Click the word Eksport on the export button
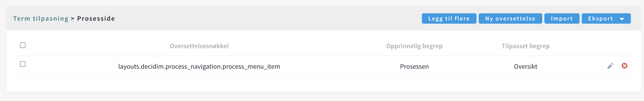 [600, 19]
